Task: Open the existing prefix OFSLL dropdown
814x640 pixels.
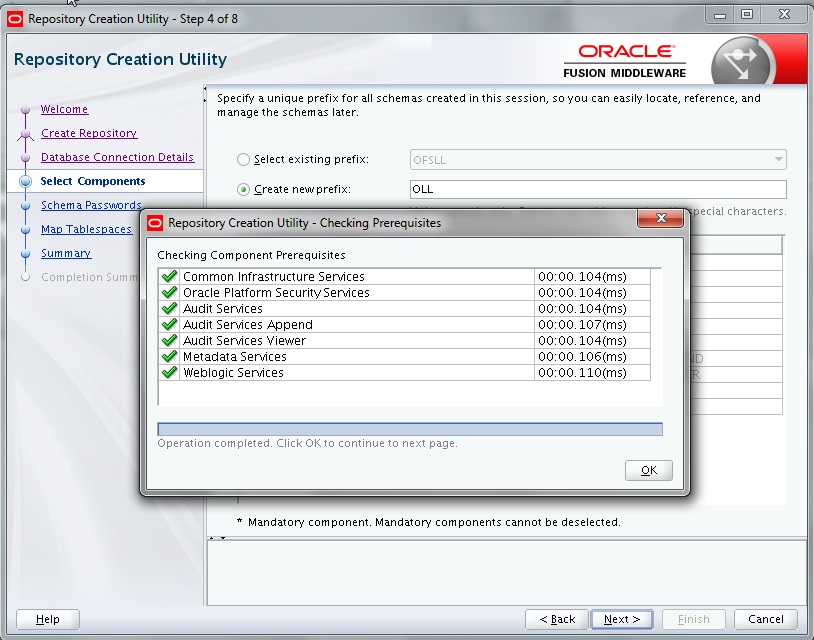Action: click(x=778, y=159)
